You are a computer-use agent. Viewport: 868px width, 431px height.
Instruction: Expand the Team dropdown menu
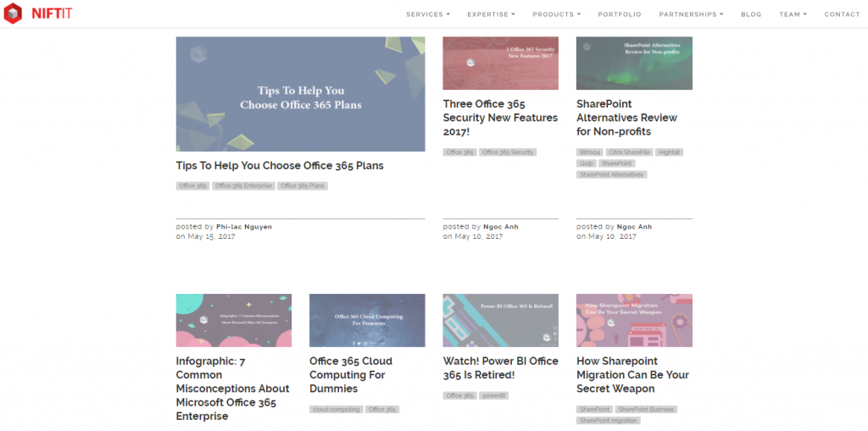[793, 14]
